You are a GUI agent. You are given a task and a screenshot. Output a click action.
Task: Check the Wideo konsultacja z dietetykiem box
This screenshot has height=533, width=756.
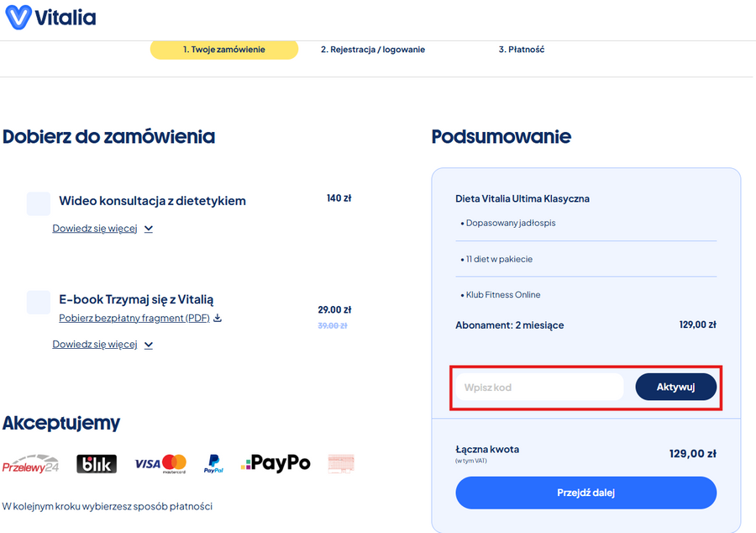coord(39,203)
